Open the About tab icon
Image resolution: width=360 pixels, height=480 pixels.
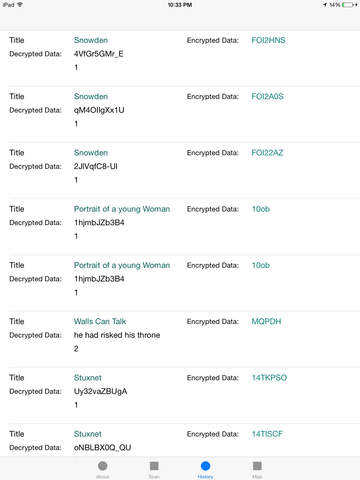click(x=103, y=466)
